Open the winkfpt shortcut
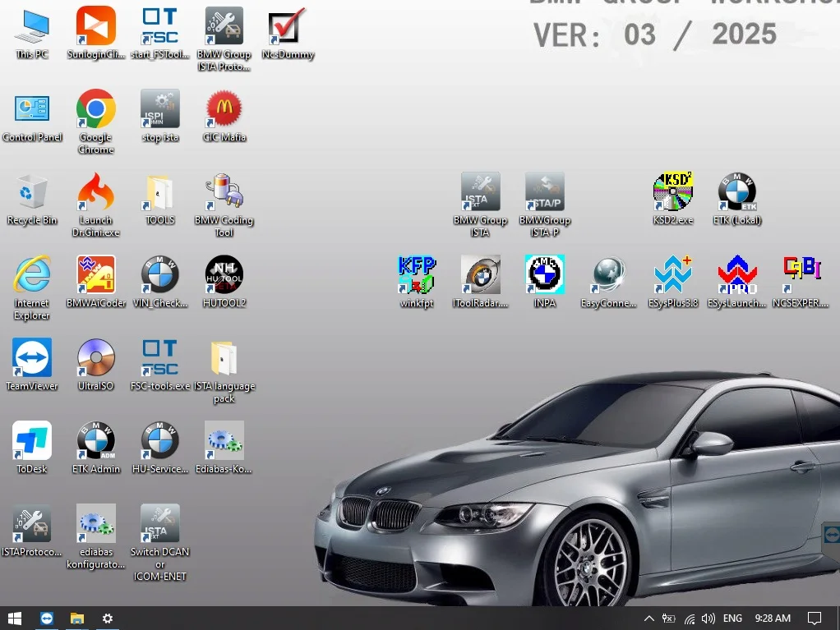Viewport: 840px width, 630px height. pos(417,275)
